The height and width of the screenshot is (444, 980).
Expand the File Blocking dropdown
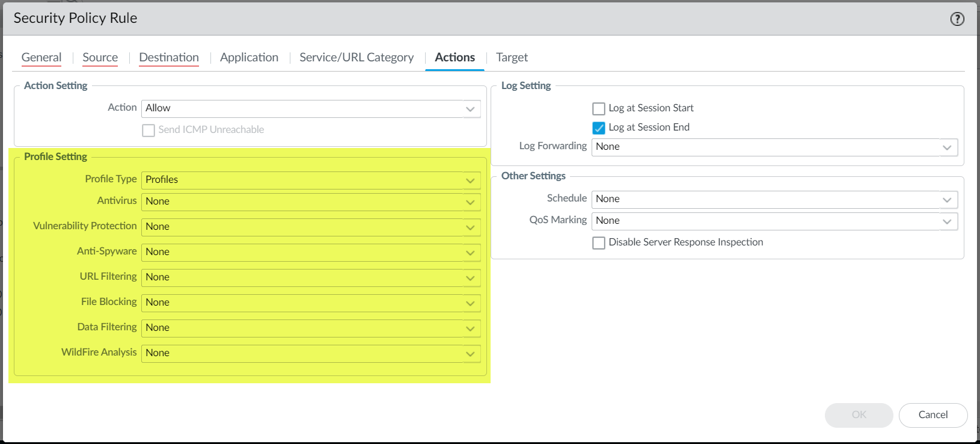point(471,303)
